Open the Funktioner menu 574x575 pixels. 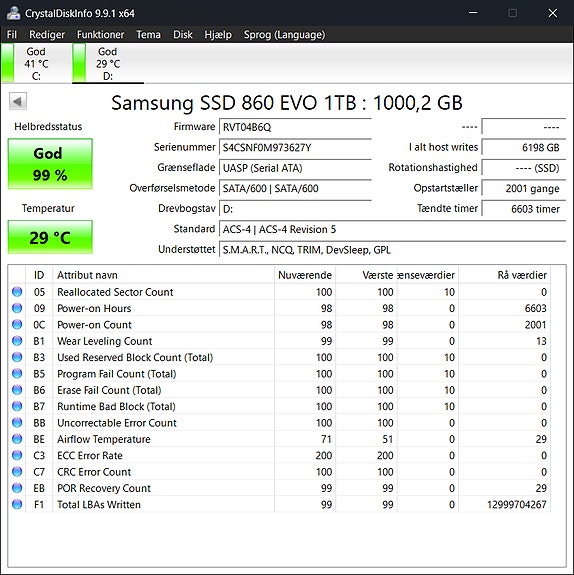[100, 34]
